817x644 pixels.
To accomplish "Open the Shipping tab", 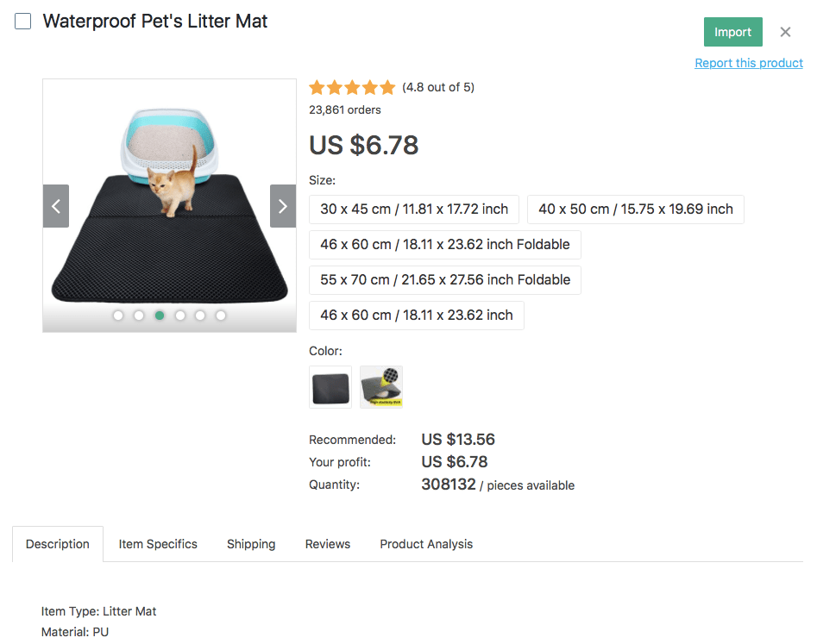I will click(251, 544).
